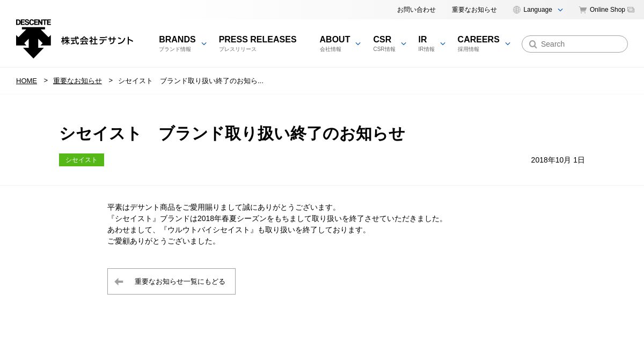Click the date 2018年10月 1日
This screenshot has height=338, width=644.
pyautogui.click(x=558, y=160)
